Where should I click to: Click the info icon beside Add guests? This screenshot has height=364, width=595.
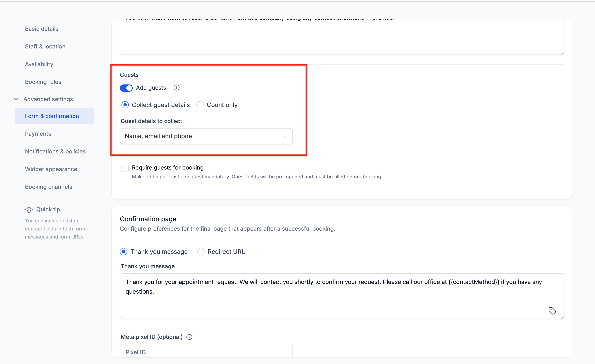tap(177, 88)
